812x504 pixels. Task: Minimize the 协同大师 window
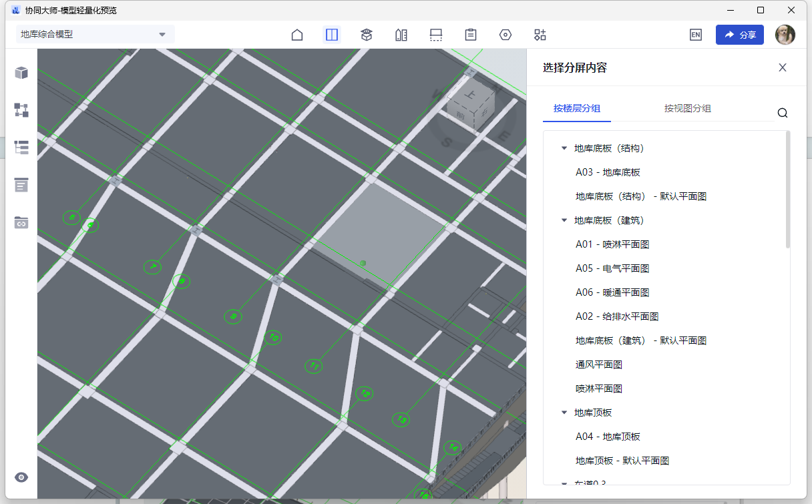(730, 10)
